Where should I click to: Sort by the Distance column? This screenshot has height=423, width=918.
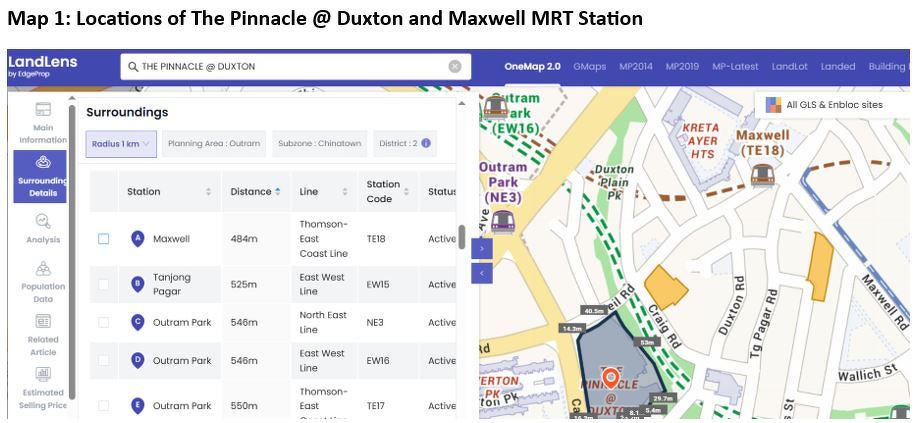(255, 192)
